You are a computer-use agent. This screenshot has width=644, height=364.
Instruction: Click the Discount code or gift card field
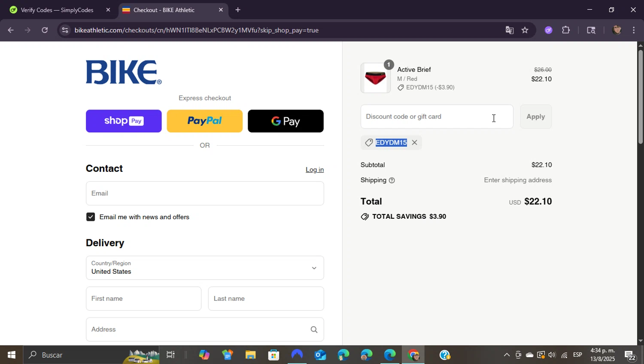[437, 116]
